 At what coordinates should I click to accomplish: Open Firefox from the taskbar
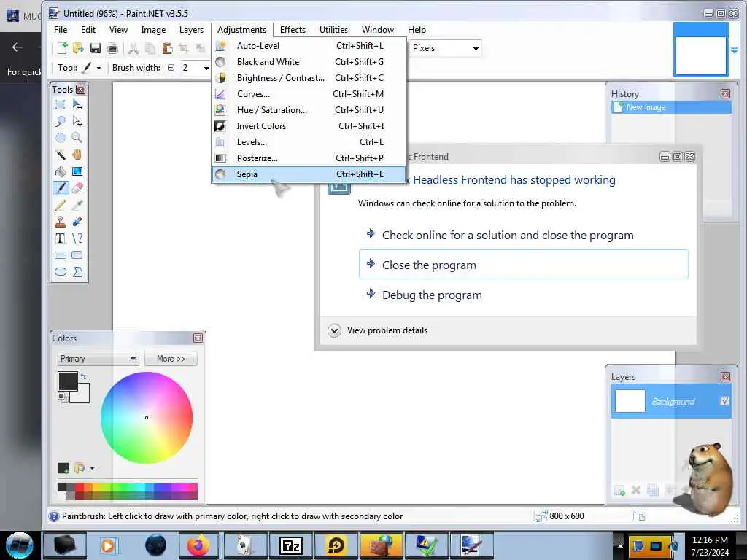[198, 545]
